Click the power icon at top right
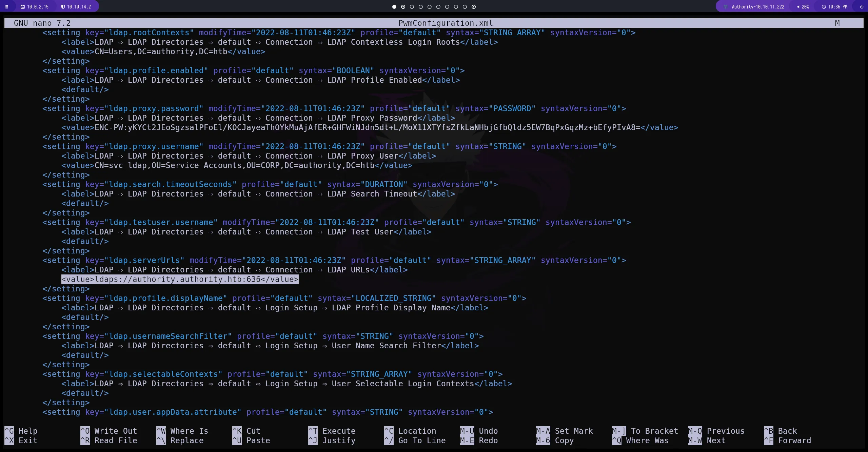The image size is (868, 452). (861, 6)
